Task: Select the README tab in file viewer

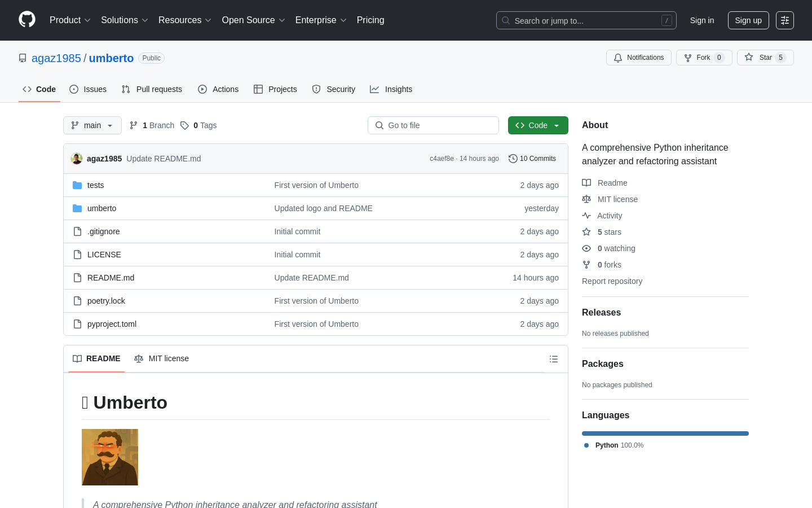Action: (96, 359)
